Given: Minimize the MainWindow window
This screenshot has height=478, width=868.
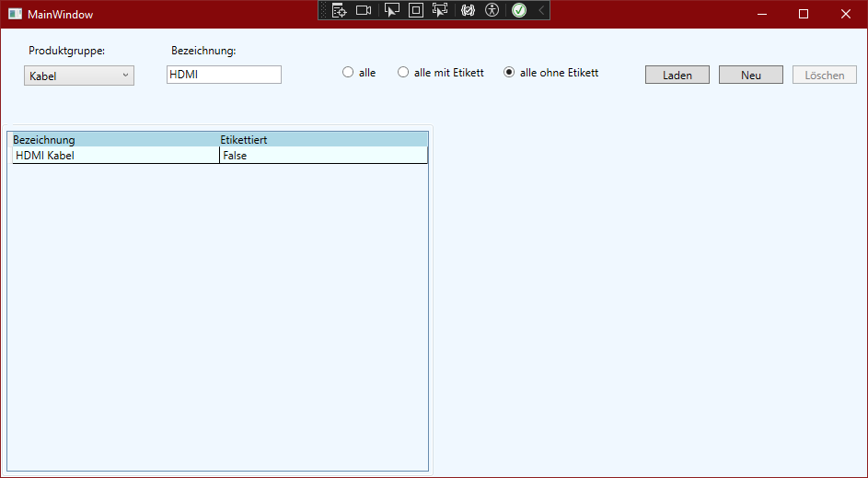Looking at the screenshot, I should (x=762, y=14).
